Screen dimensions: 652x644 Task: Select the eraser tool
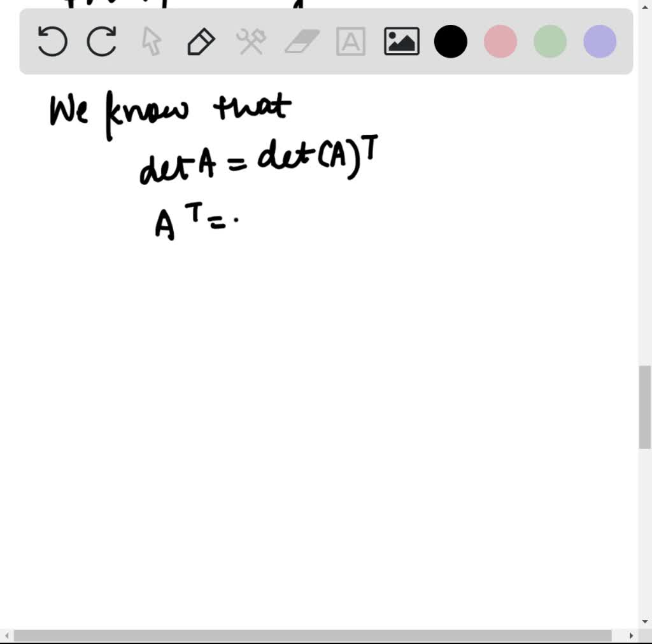(302, 41)
